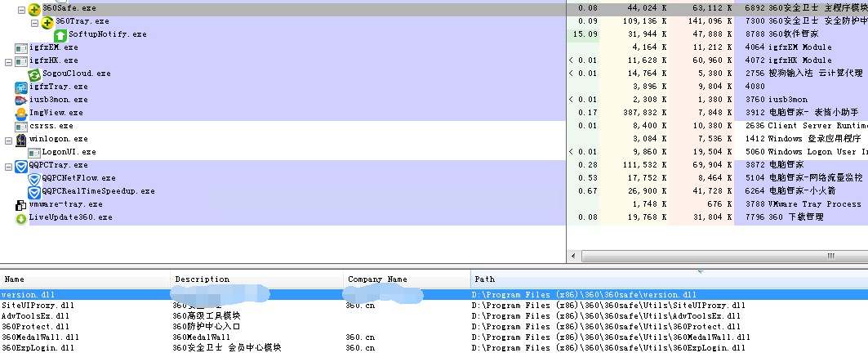Screen dimensions: 868x353
Task: Click the igfxHK.exe process icon
Action: 21,61
